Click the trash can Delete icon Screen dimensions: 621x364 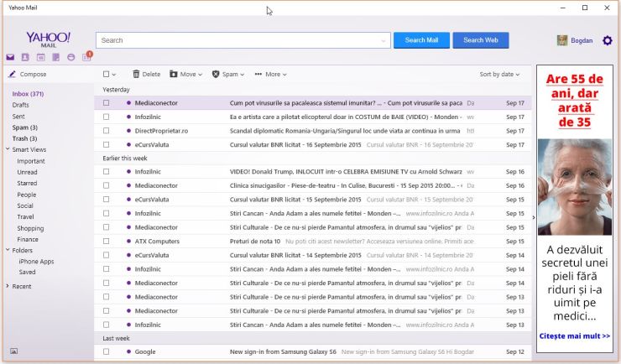(137, 74)
